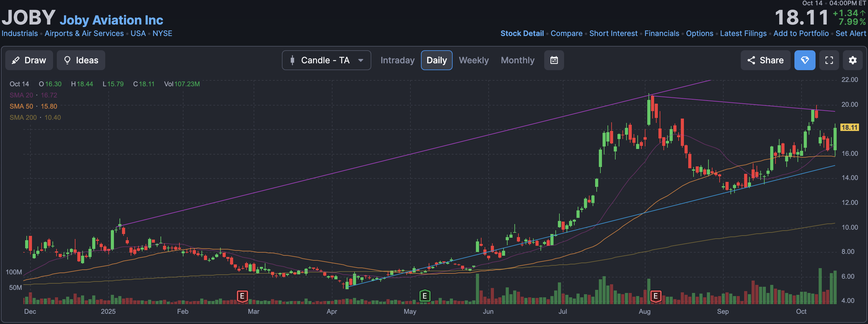Screen dimensions: 868x324
Task: Open the Industrials sector link
Action: pyautogui.click(x=20, y=33)
